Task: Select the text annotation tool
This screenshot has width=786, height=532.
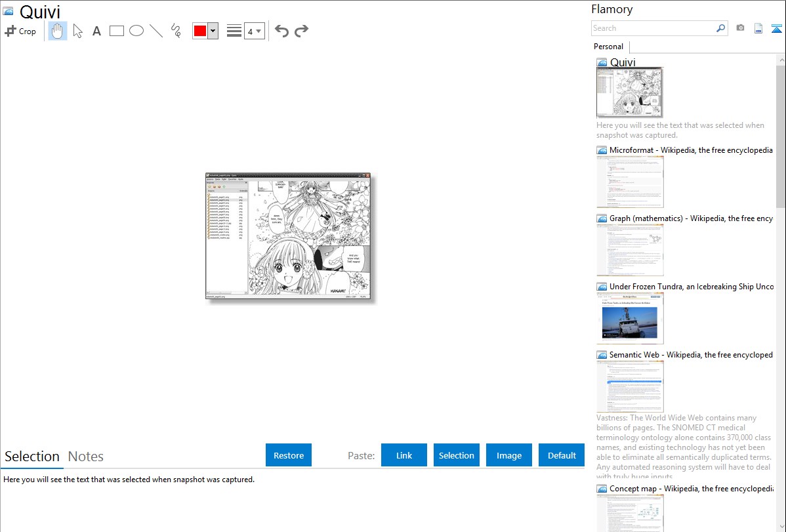Action: pos(96,31)
